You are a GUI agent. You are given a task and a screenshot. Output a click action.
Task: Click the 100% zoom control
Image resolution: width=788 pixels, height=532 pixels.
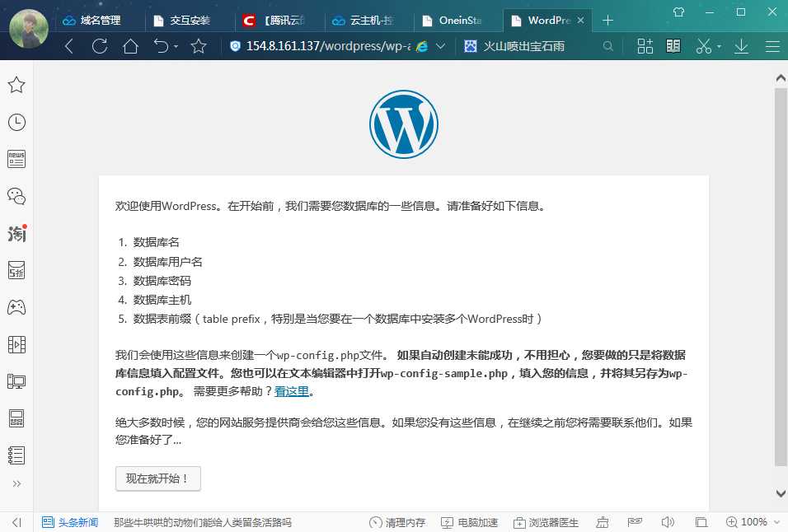click(747, 522)
